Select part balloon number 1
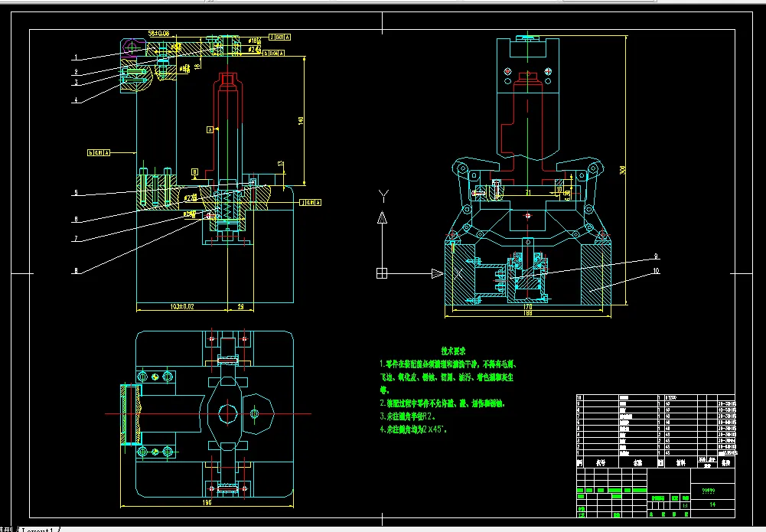Viewport: 766px width, 532px height. point(75,57)
